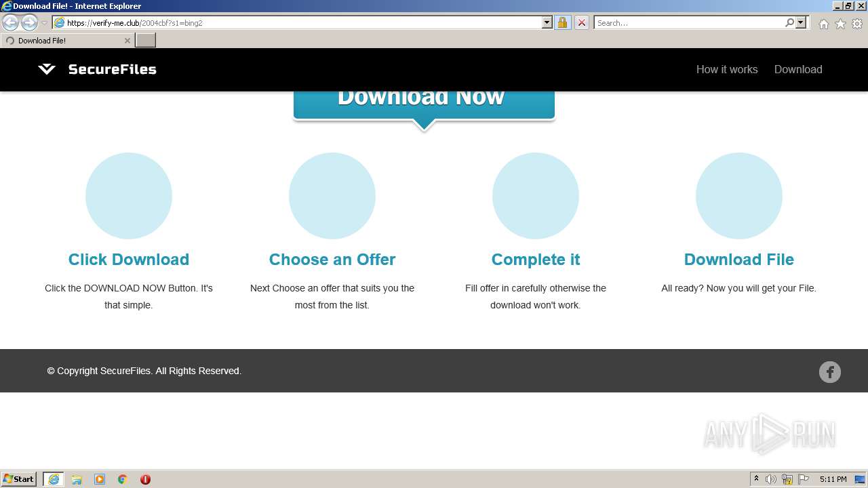Viewport: 868px width, 488px height.
Task: Open the recent pages dropdown arrow
Action: tap(44, 23)
